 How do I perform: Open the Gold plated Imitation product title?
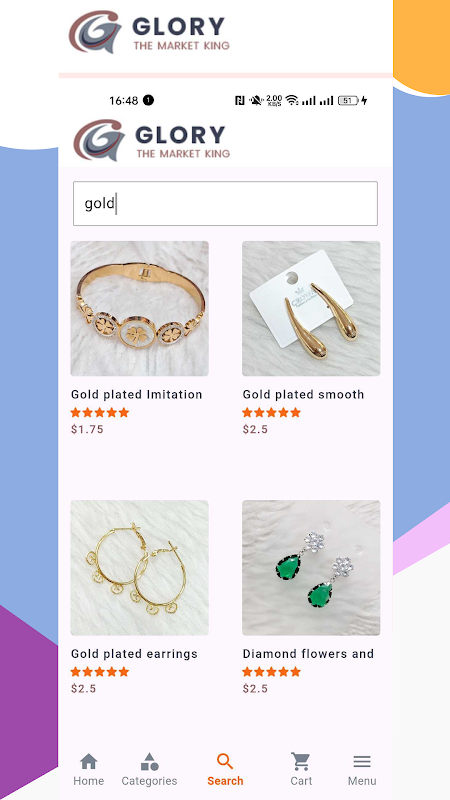137,394
